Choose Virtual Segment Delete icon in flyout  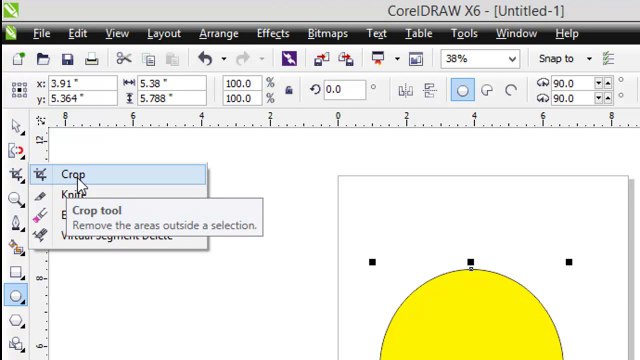pyautogui.click(x=40, y=235)
